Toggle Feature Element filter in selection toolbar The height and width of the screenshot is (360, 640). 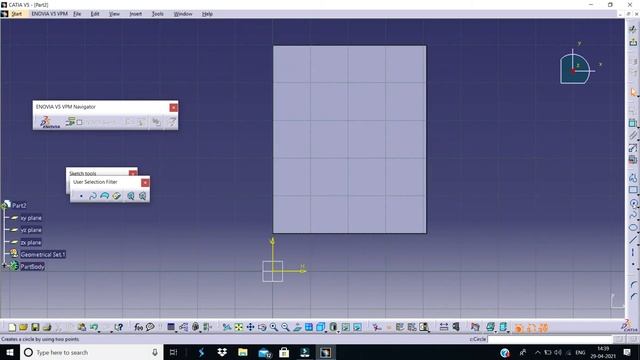pyautogui.click(x=131, y=196)
